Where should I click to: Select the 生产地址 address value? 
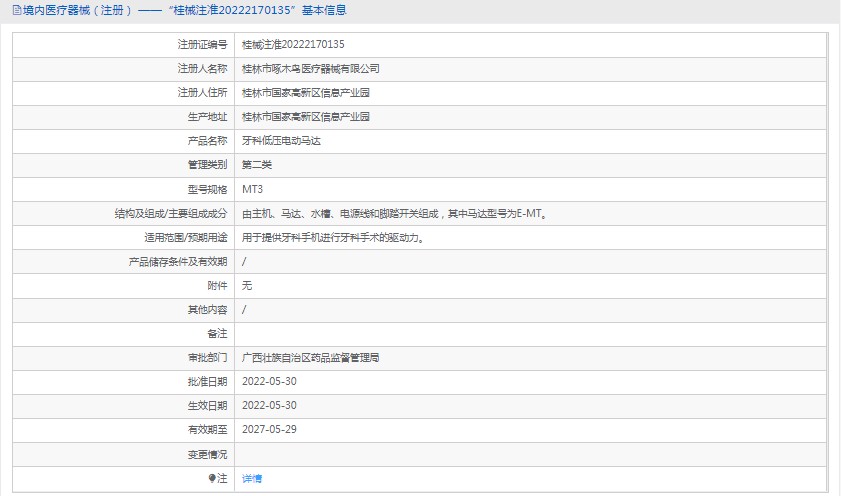click(306, 117)
